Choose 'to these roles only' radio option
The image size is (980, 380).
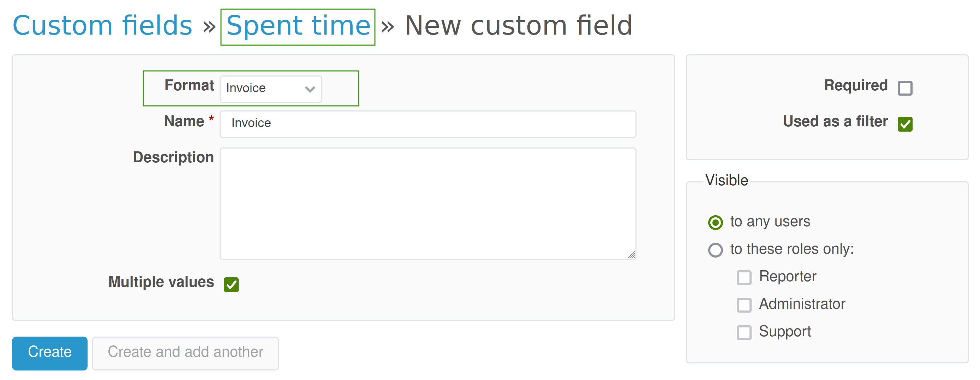tap(715, 250)
